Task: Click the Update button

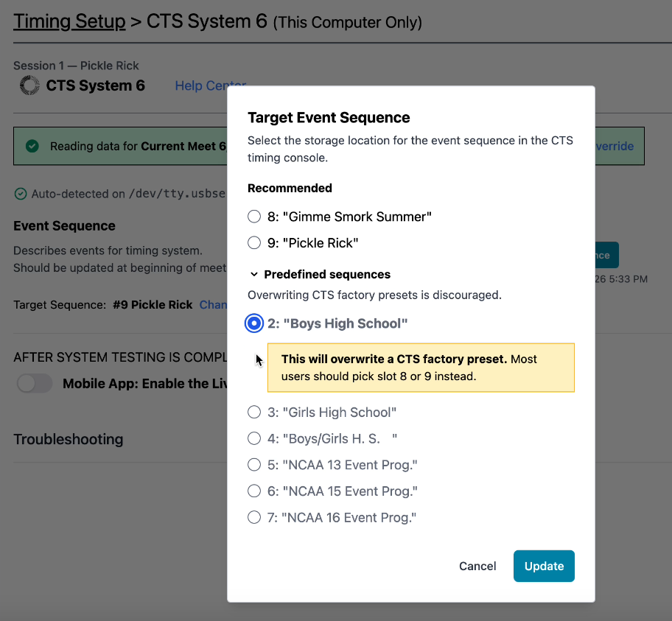Action: pos(544,566)
